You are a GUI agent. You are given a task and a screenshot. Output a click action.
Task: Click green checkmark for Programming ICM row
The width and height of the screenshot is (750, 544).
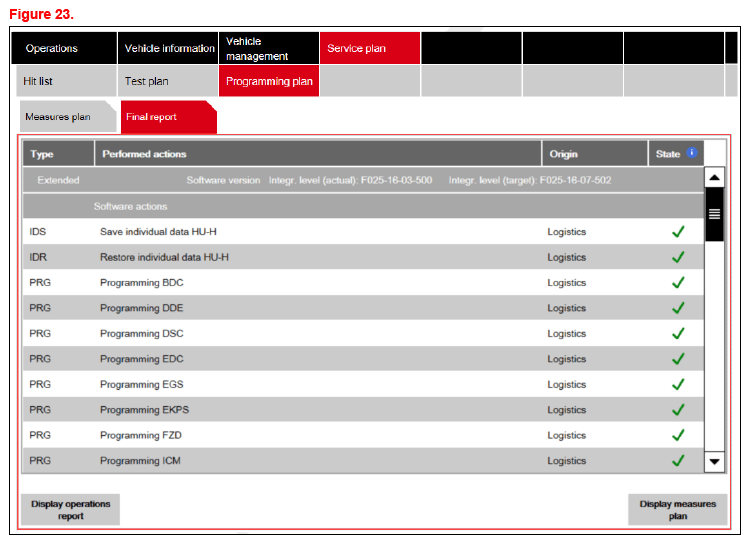pos(678,461)
